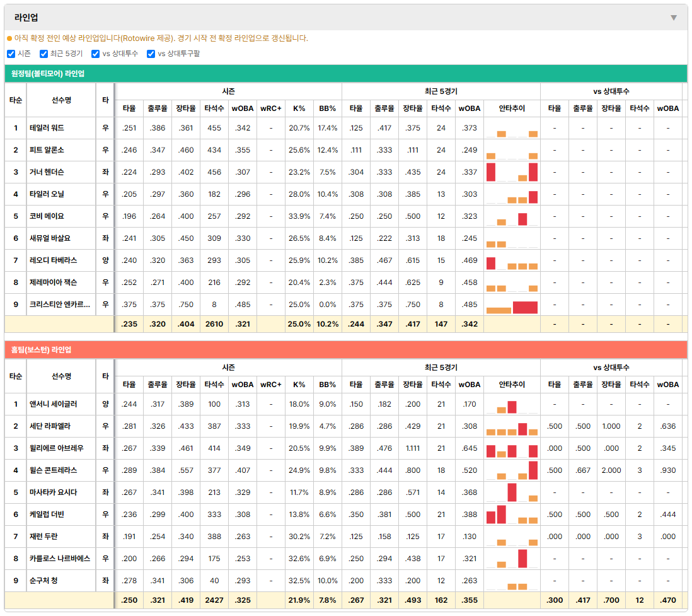This screenshot has width=692, height=616.
Task: Disable the vs 상대투수 checkbox
Action: [95, 54]
